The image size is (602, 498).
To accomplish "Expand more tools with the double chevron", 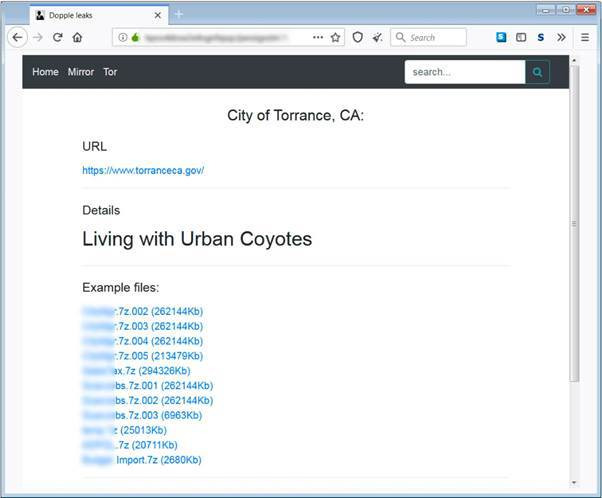I will tap(561, 37).
